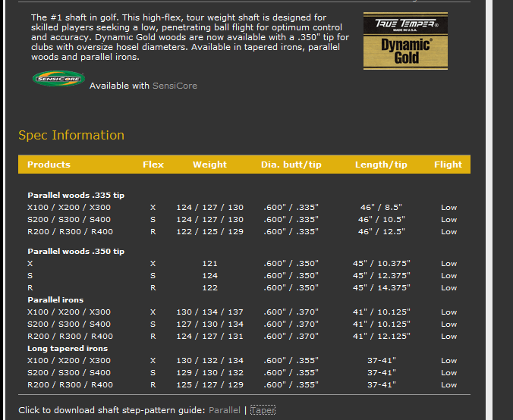Click weight 125 / 127 / 129

point(209,384)
